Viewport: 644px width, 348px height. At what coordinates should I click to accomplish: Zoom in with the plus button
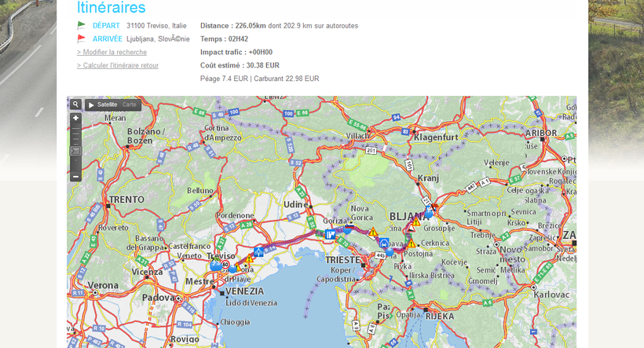click(x=75, y=119)
